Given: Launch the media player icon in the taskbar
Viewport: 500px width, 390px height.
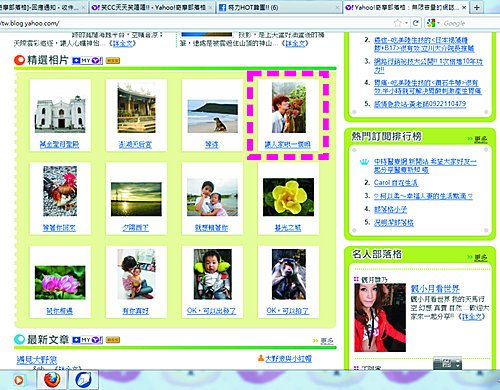Looking at the screenshot, I should coord(19,380).
